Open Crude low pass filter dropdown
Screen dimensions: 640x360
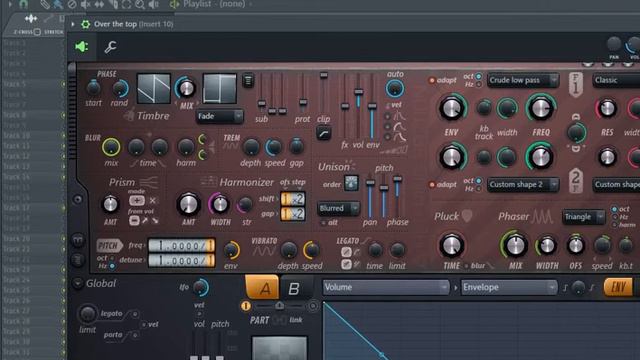click(523, 80)
